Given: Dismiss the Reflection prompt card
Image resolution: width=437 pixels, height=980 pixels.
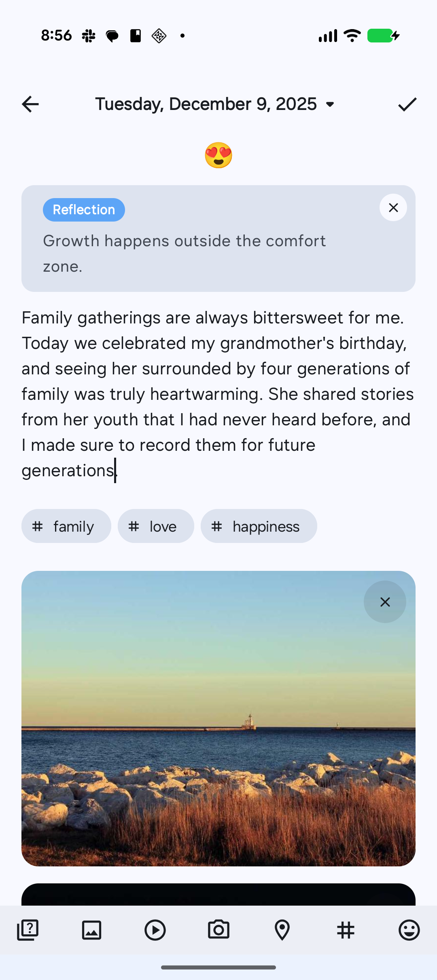Looking at the screenshot, I should tap(393, 208).
